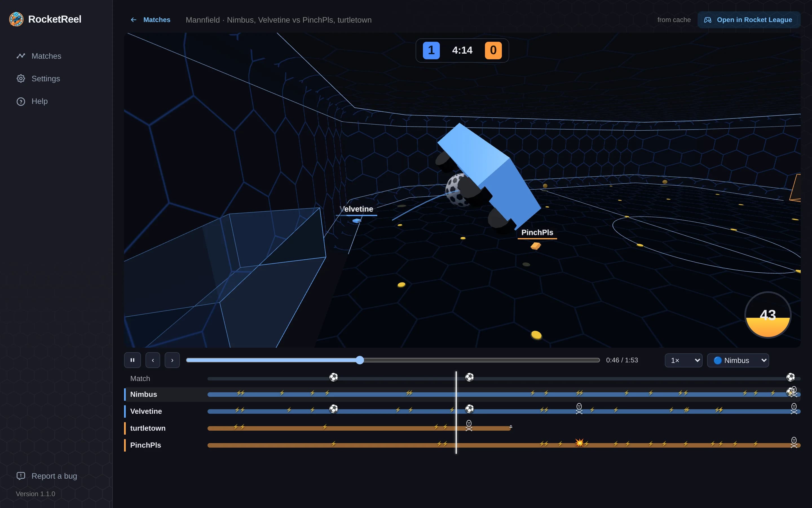The image size is (812, 508).
Task: Select the turtletown timeline row label
Action: (x=148, y=428)
